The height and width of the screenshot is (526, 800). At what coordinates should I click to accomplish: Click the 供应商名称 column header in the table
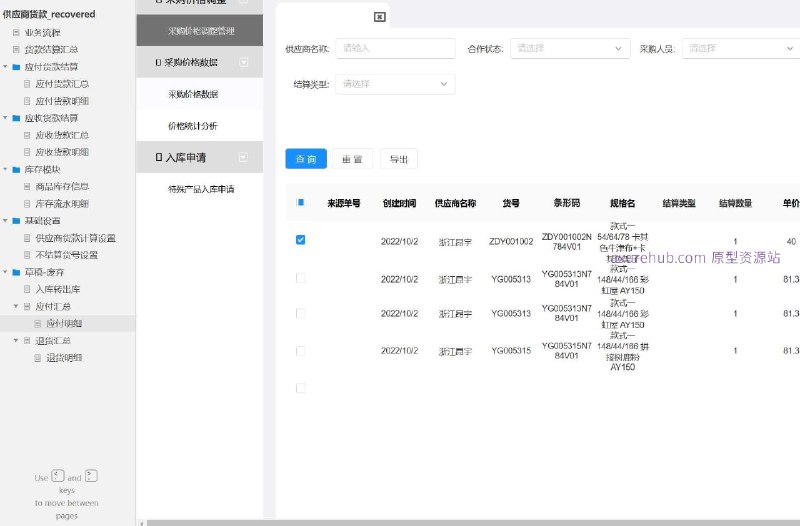(455, 203)
